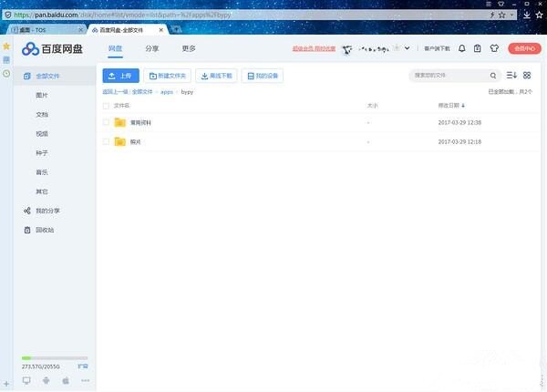Open the 更多 tab
The width and height of the screenshot is (547, 392).
pyautogui.click(x=189, y=48)
